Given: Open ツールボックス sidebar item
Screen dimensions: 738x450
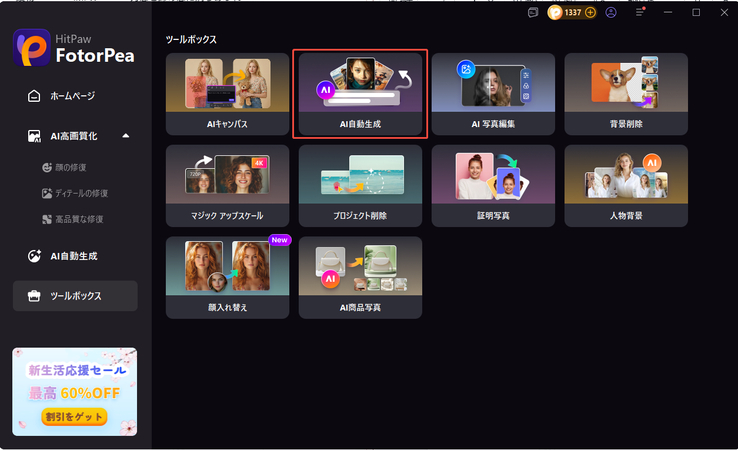Looking at the screenshot, I should click(x=75, y=296).
